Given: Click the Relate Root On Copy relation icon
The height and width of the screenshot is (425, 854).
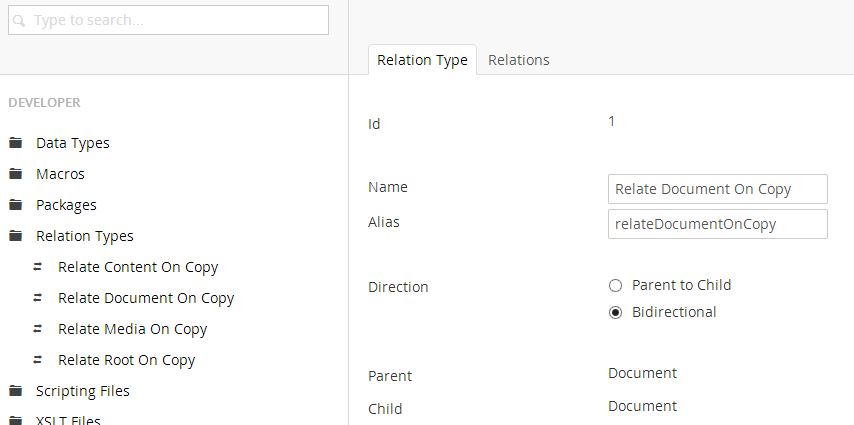Looking at the screenshot, I should click(x=38, y=360).
